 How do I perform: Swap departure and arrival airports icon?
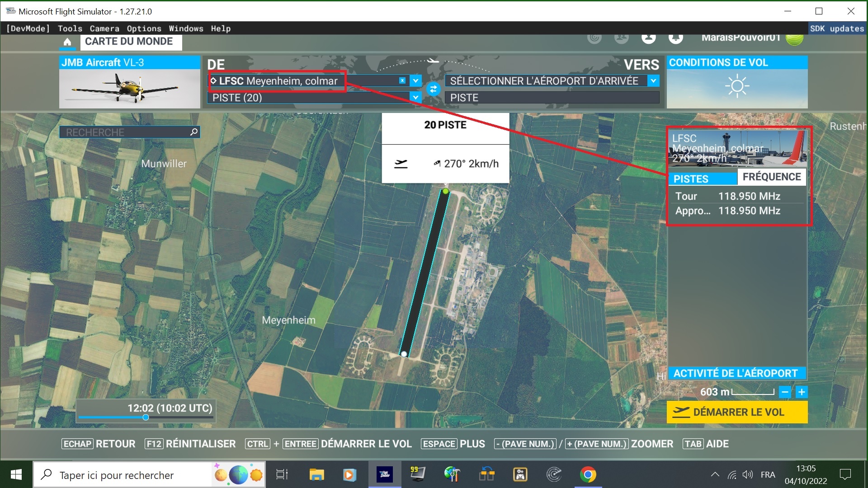tap(433, 89)
